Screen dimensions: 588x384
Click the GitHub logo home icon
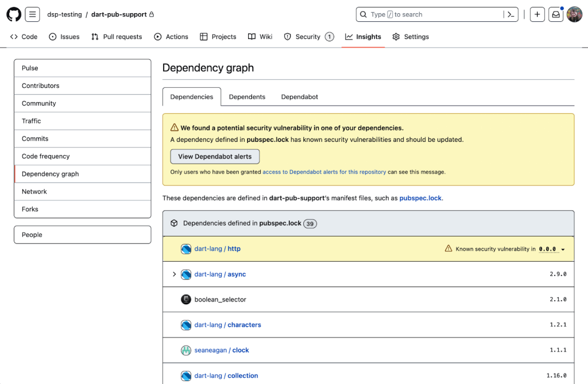point(14,14)
